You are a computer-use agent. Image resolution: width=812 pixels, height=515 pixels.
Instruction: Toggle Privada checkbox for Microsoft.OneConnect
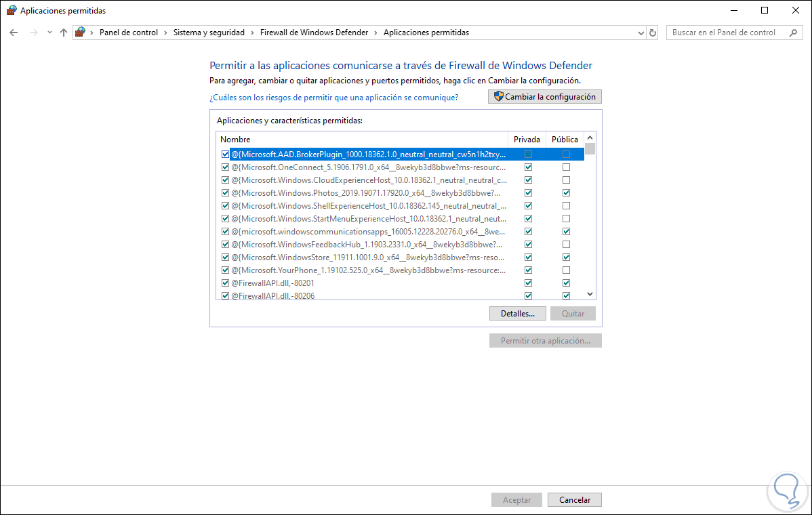(x=528, y=167)
